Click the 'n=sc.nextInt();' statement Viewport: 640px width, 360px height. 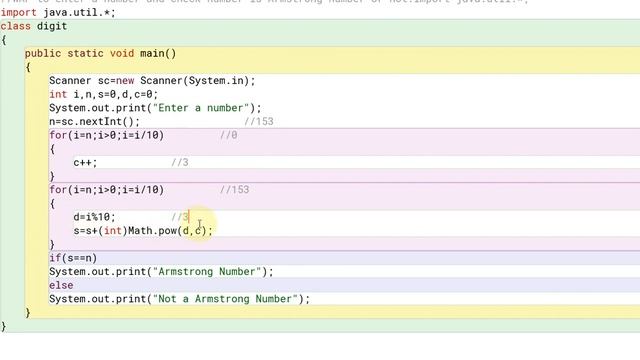click(x=94, y=122)
